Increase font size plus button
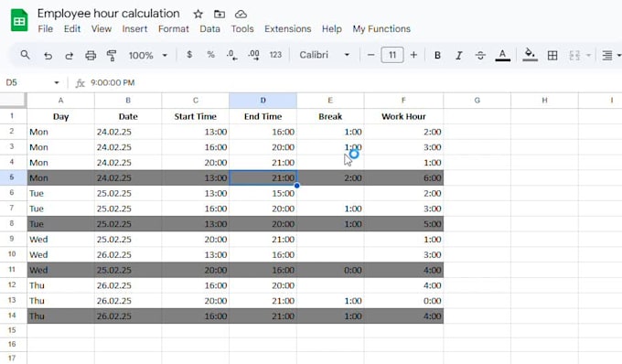Viewport: 622px width, 364px height. click(413, 55)
